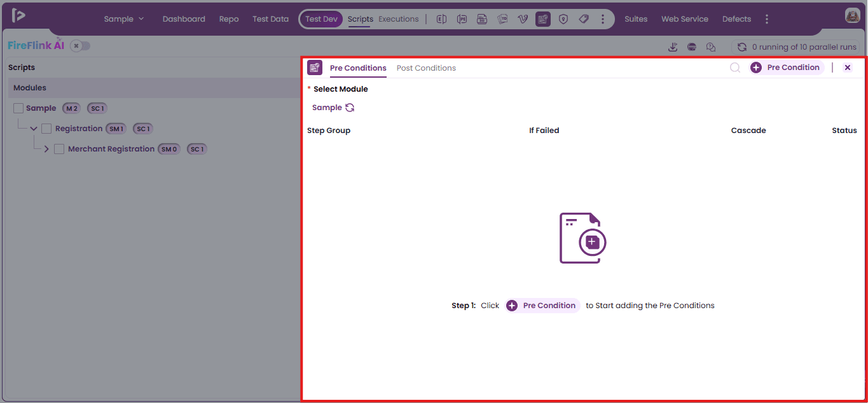Open the user profile avatar

point(853,16)
